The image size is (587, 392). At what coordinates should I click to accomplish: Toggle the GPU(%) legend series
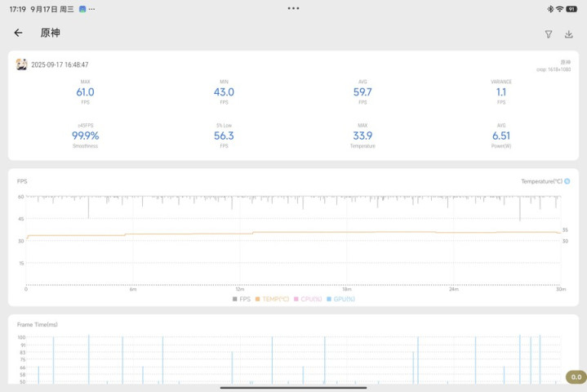coord(340,299)
